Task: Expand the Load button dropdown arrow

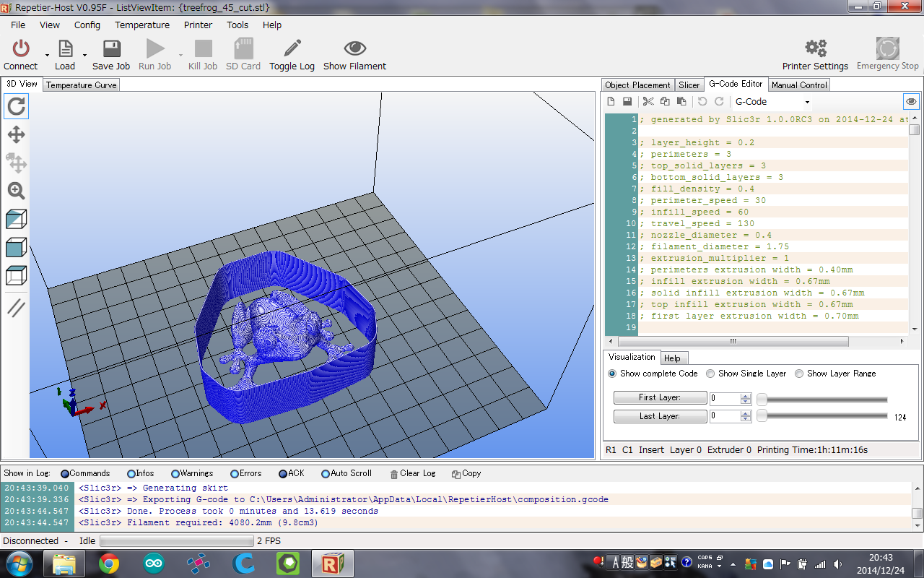Action: [84, 55]
